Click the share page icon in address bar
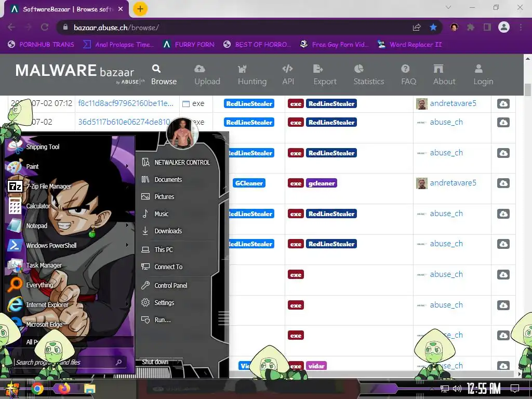532x399 pixels. [417, 28]
